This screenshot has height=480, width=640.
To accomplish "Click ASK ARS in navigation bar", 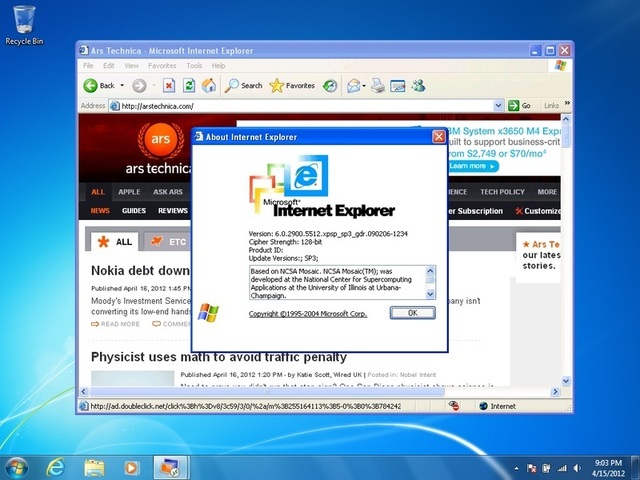I will (168, 192).
